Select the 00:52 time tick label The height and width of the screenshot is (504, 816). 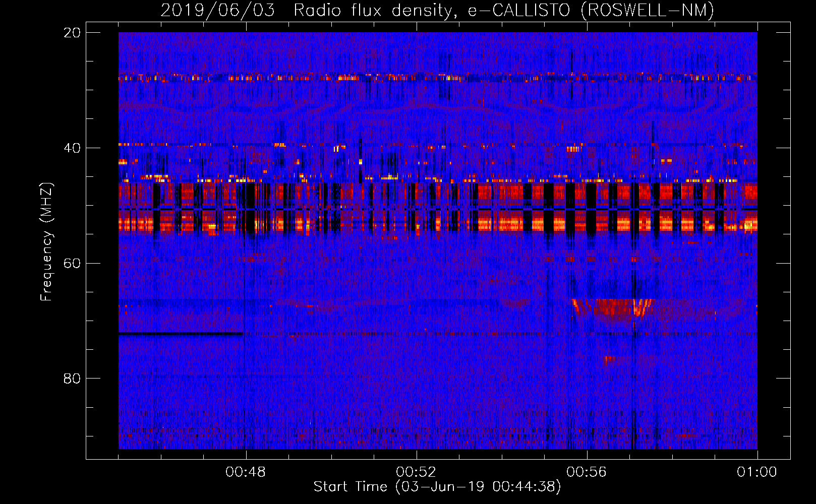pyautogui.click(x=416, y=472)
